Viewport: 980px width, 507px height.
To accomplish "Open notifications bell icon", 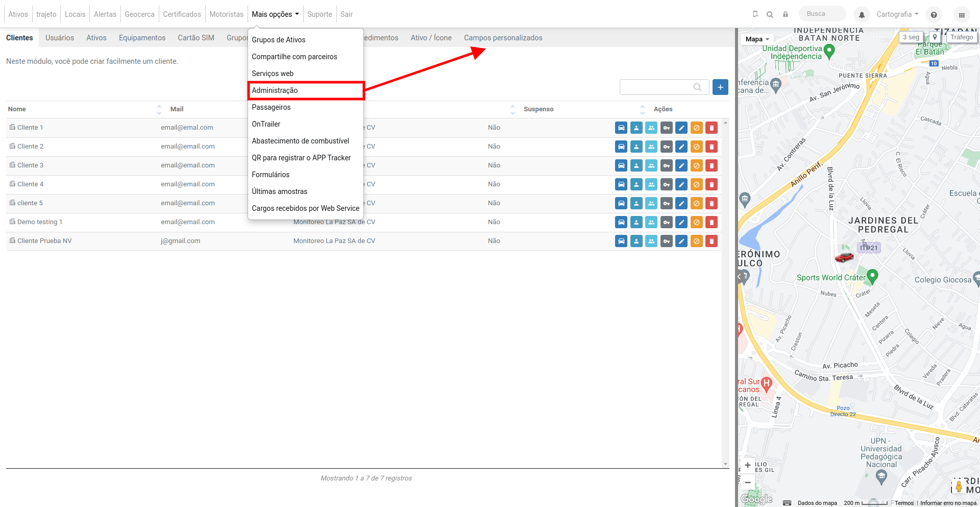I will coord(862,15).
